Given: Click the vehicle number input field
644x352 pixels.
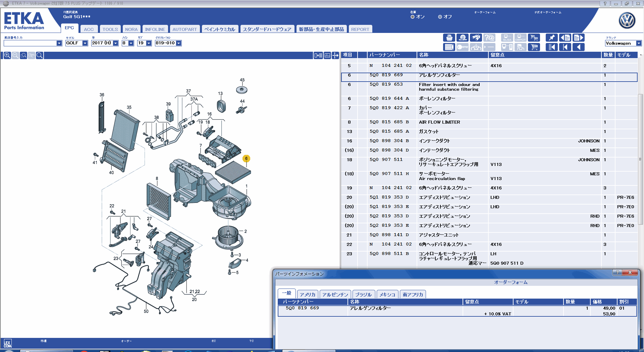Looking at the screenshot, I should point(30,43).
